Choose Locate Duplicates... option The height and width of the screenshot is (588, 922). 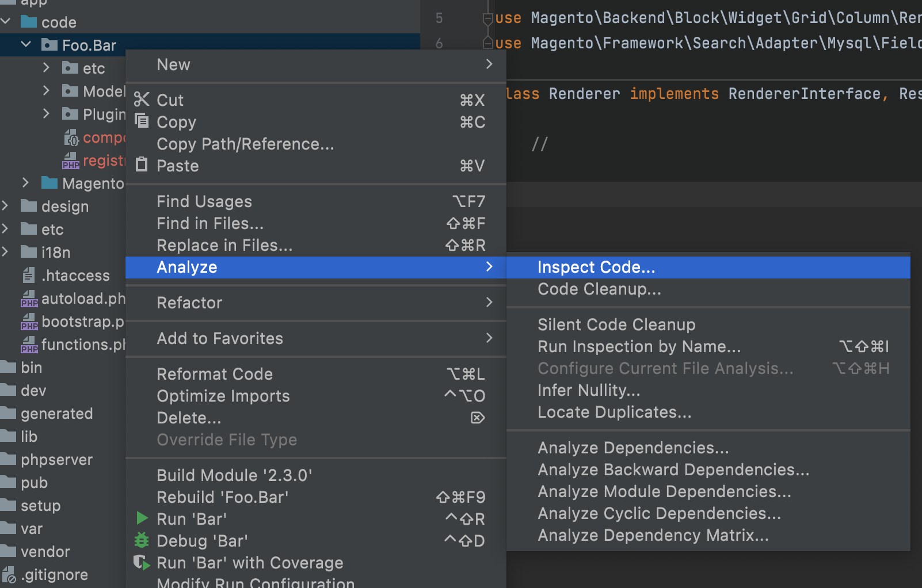[614, 413]
